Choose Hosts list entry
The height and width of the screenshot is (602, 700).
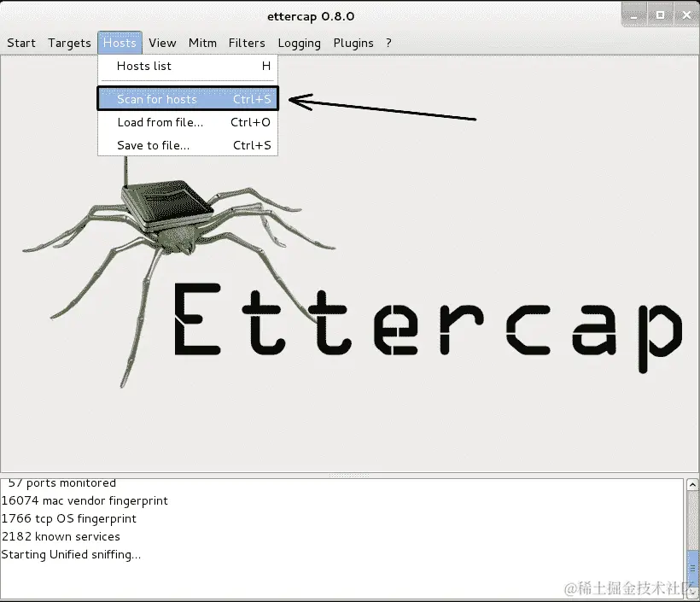[x=188, y=66]
